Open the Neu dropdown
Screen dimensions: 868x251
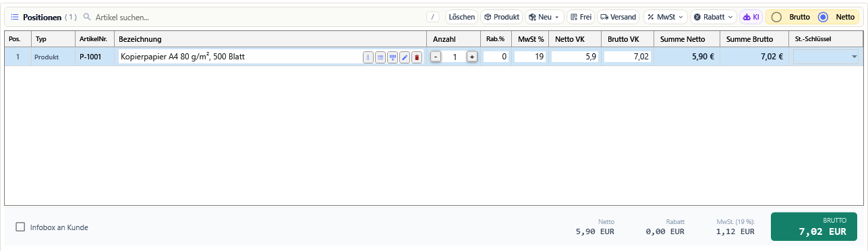[544, 17]
